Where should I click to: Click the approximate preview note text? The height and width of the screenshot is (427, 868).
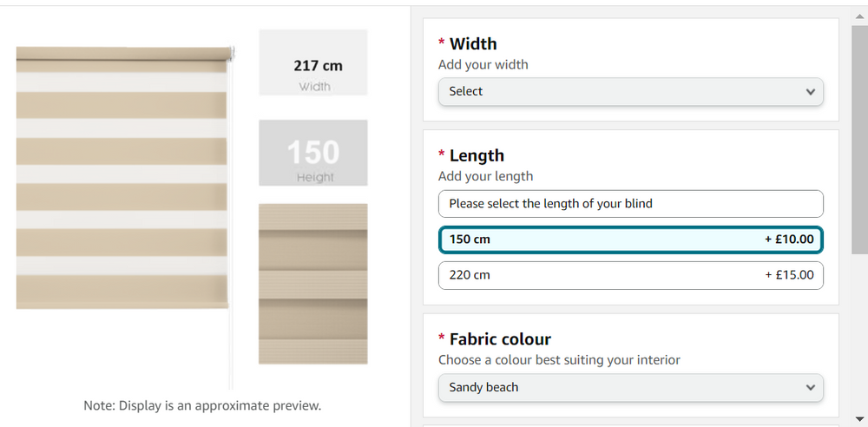[x=202, y=405]
